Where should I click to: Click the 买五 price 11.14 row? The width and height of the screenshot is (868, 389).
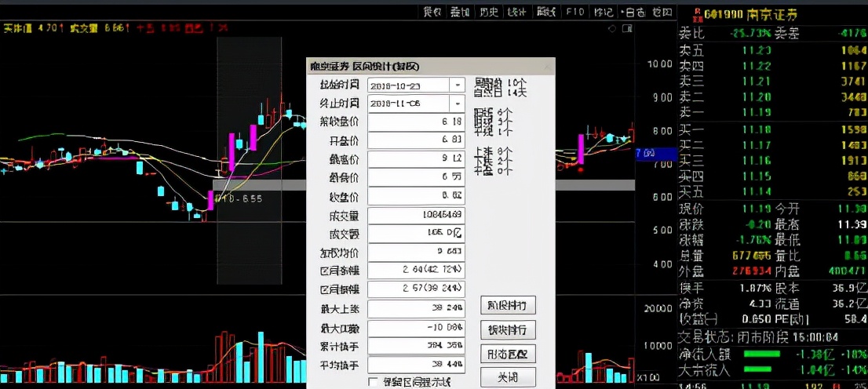(x=773, y=191)
